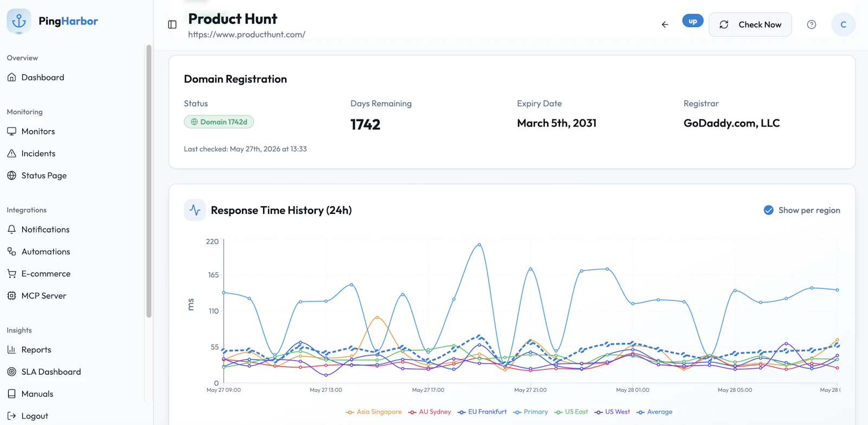Click the refresh icon in Check Now

pos(724,24)
